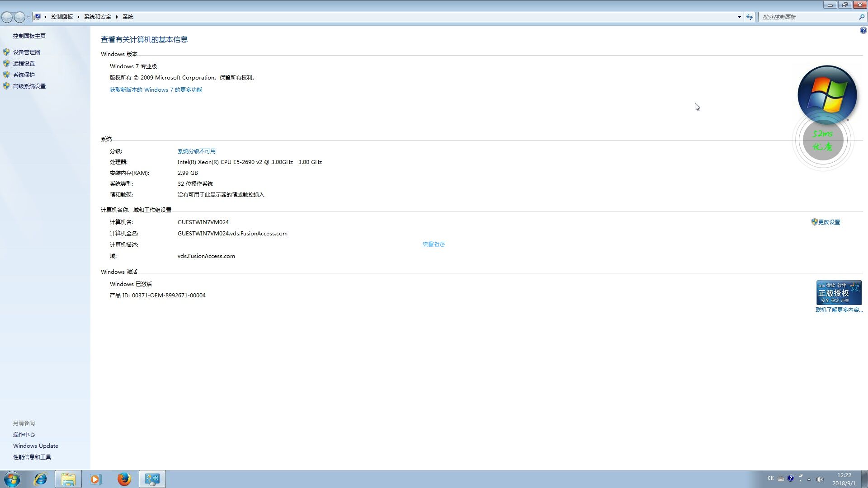Click the 系统分级不可用 rating link
The image size is (868, 488).
click(197, 151)
